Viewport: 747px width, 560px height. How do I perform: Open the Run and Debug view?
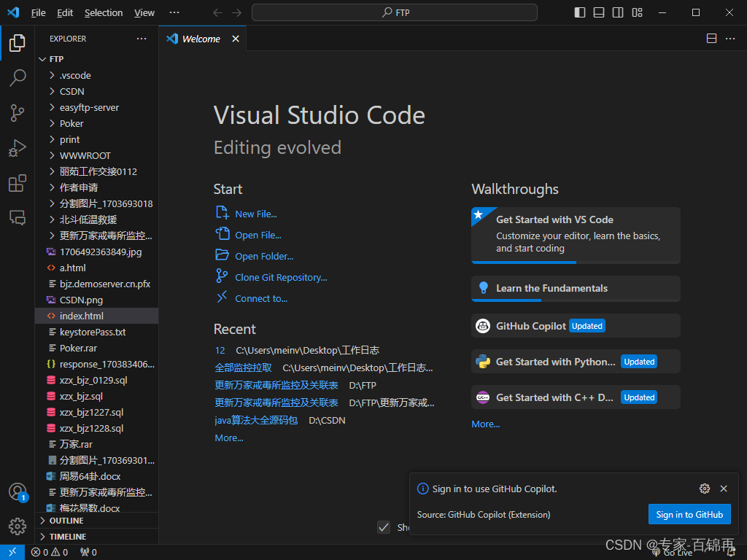(x=18, y=148)
